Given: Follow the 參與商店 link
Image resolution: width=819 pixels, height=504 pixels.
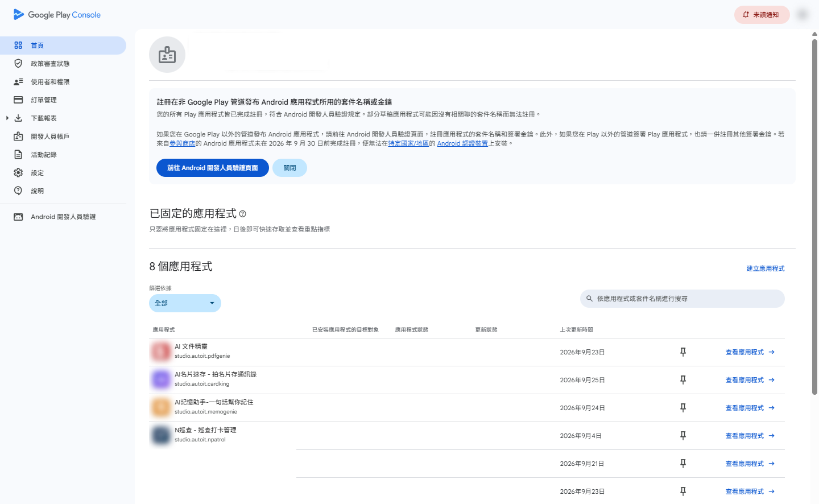Looking at the screenshot, I should [183, 143].
